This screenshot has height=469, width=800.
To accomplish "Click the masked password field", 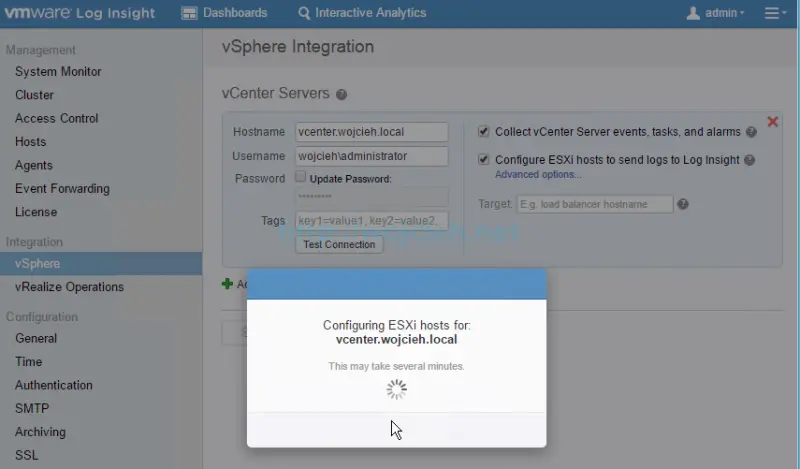I will click(x=371, y=197).
